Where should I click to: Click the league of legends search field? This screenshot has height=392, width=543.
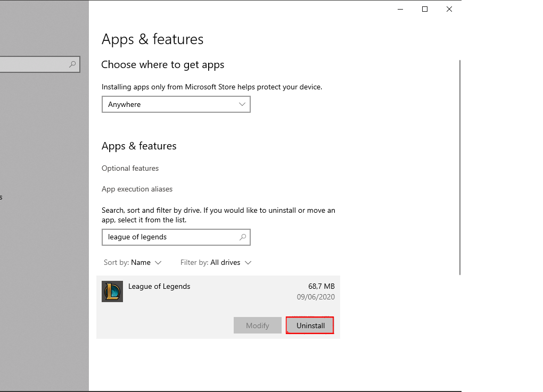(x=176, y=237)
